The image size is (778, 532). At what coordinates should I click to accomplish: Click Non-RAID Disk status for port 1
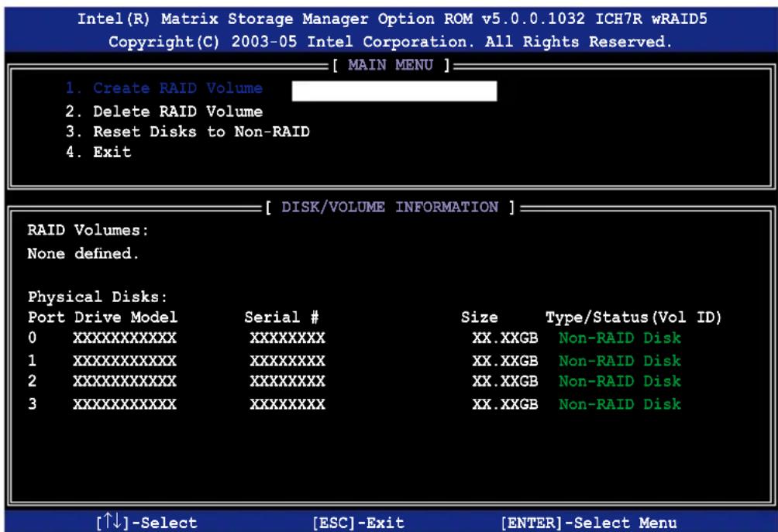(620, 361)
